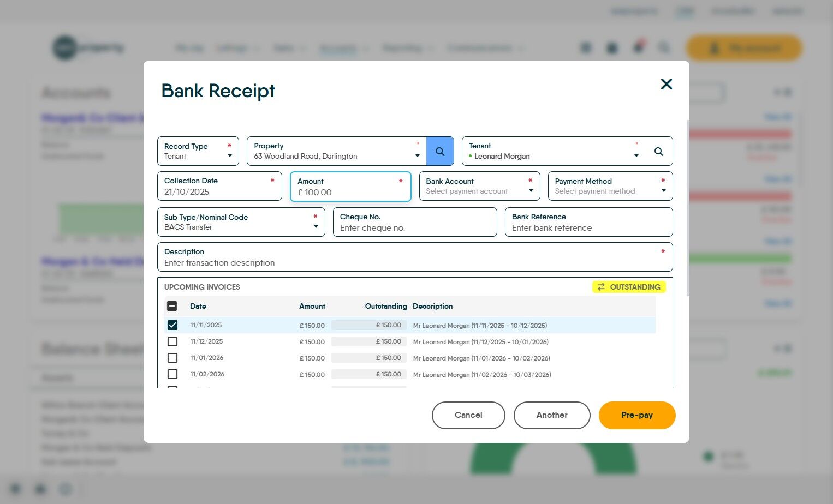833x504 pixels.
Task: Toggle the Outstanding invoices filter
Action: click(x=629, y=287)
